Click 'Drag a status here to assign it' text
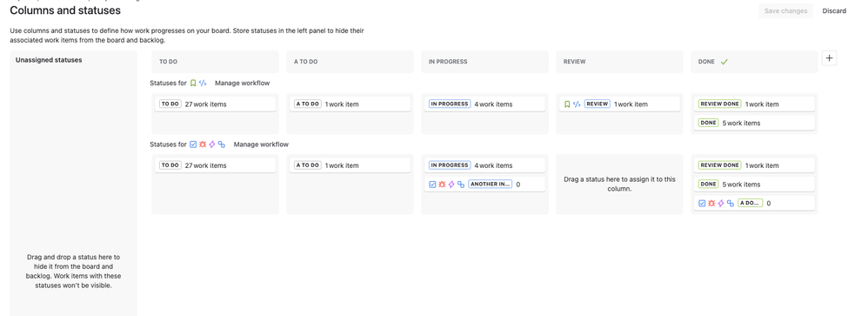 [619, 184]
